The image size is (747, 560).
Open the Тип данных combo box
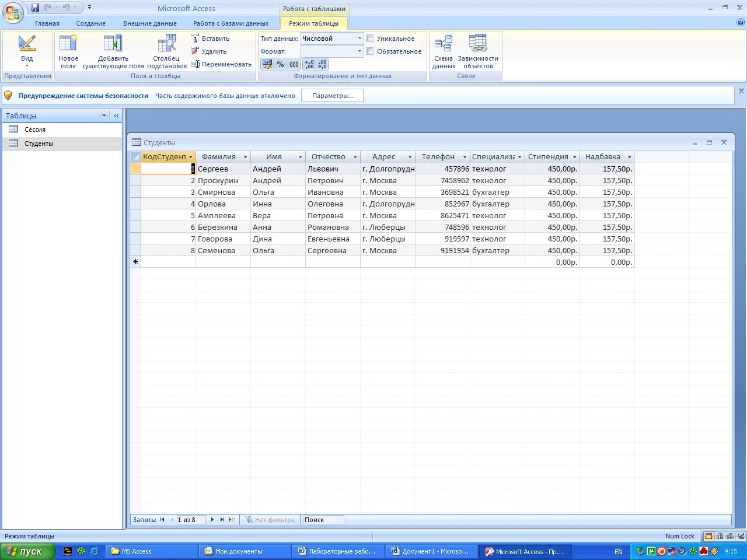[x=332, y=38]
